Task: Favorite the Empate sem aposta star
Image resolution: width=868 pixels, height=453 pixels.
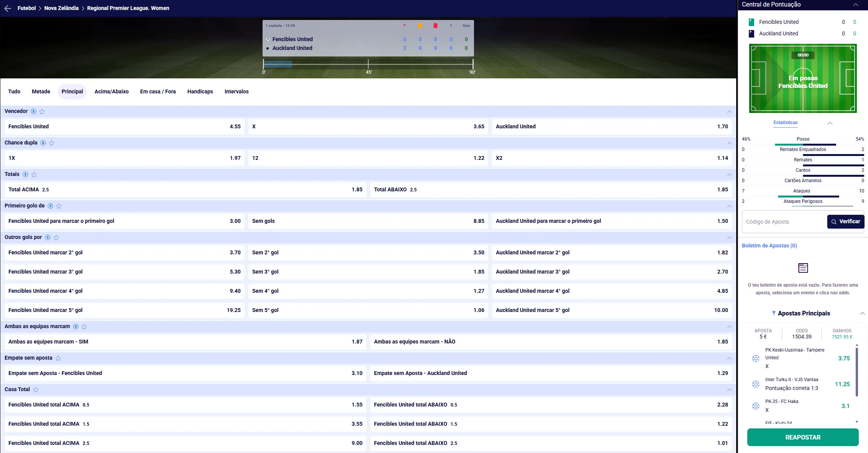Action: tap(58, 358)
